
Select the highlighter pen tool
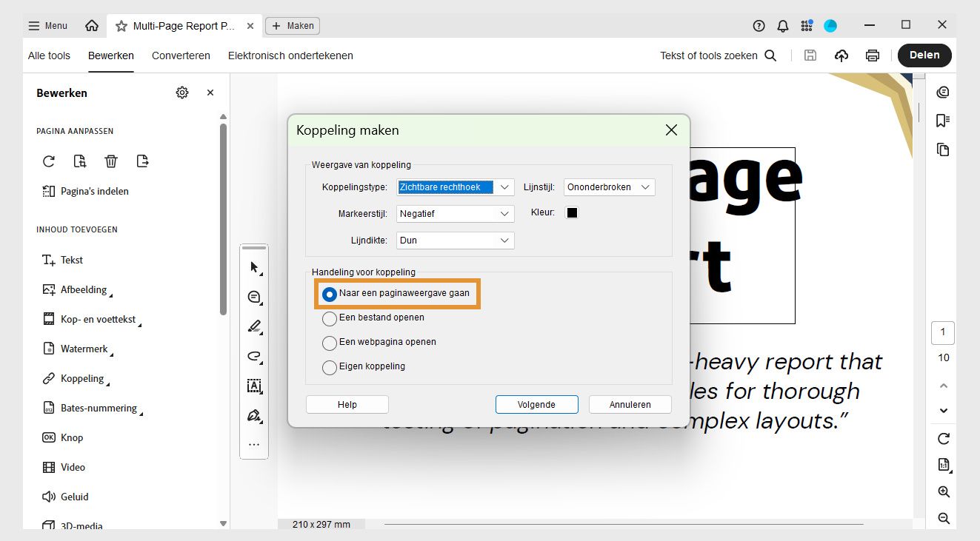[254, 326]
